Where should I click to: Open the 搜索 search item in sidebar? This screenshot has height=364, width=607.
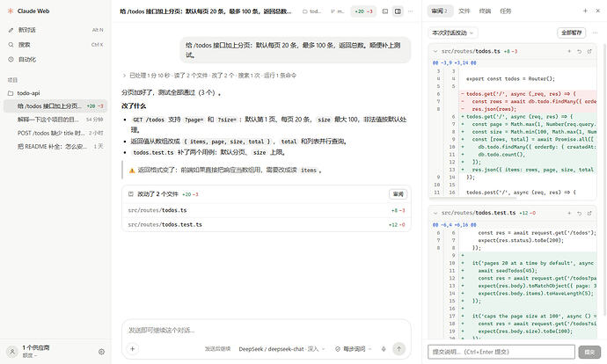click(55, 45)
